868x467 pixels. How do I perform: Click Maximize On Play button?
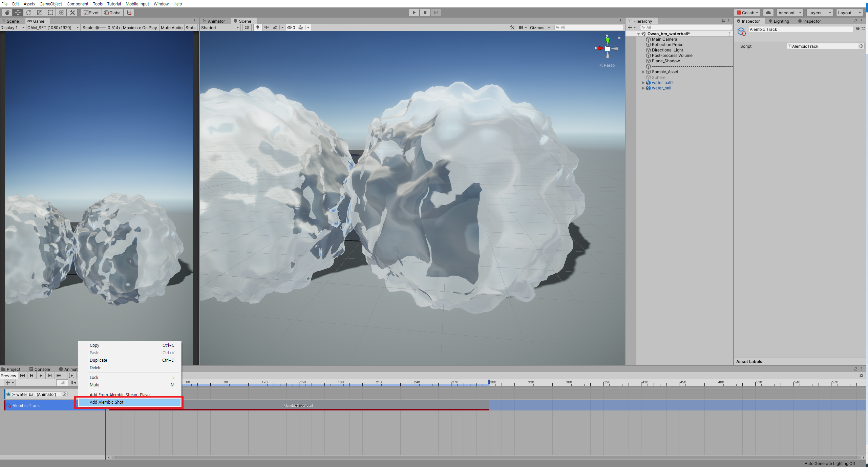[x=140, y=27]
